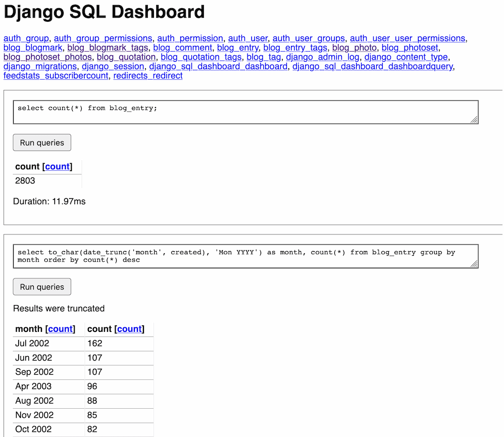Grab the resize handle of second query textarea

(474, 264)
